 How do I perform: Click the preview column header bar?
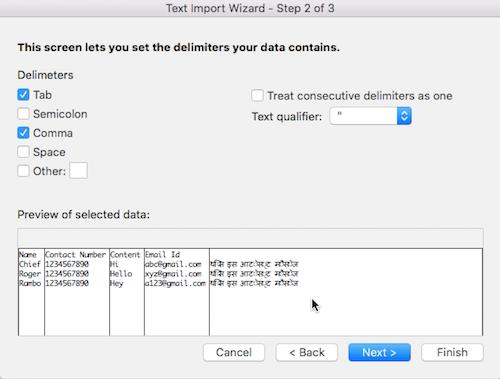pyautogui.click(x=250, y=238)
